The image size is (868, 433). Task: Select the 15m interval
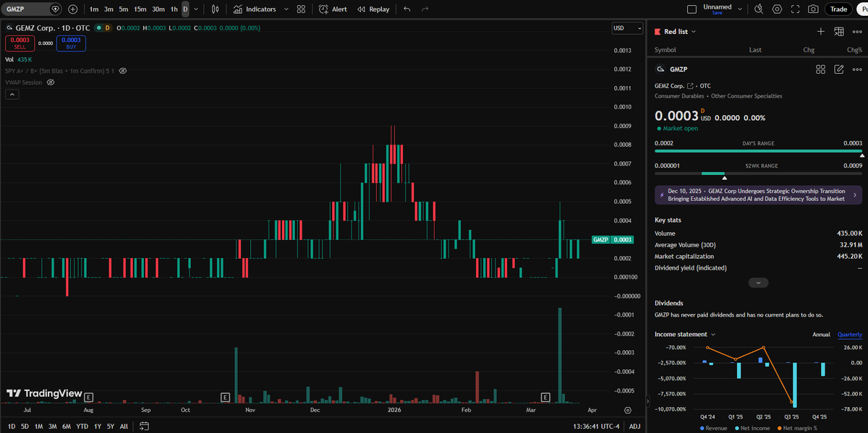(x=140, y=9)
